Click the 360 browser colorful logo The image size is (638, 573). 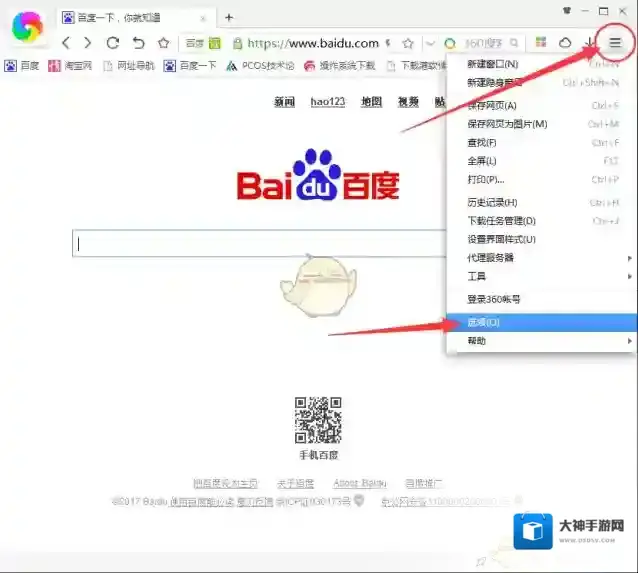point(27,26)
